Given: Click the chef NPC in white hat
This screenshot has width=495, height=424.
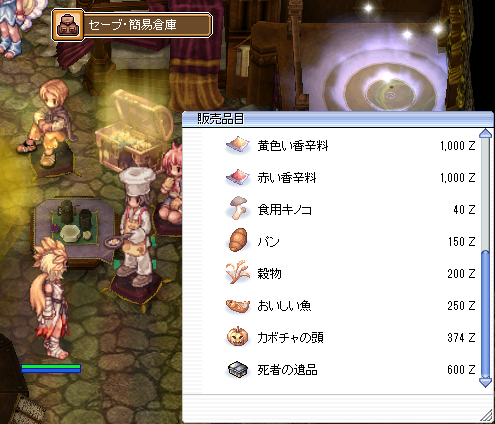Looking at the screenshot, I should click(136, 227).
